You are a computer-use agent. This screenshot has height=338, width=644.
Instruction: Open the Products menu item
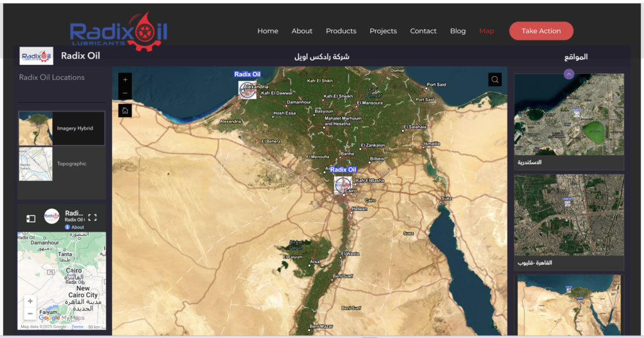coord(341,31)
